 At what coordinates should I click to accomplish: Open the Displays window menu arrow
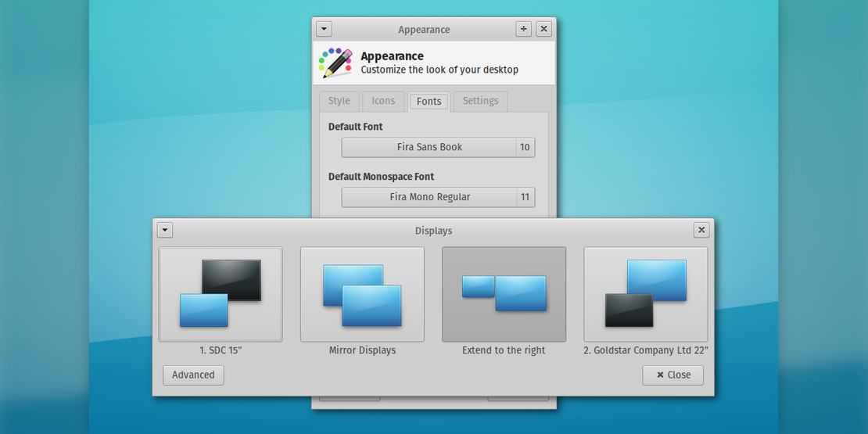coord(165,230)
